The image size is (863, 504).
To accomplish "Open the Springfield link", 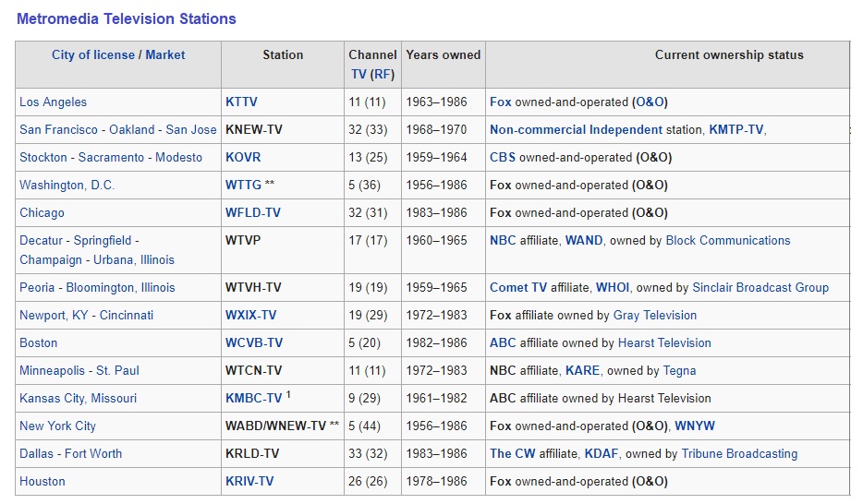I will click(x=103, y=241).
